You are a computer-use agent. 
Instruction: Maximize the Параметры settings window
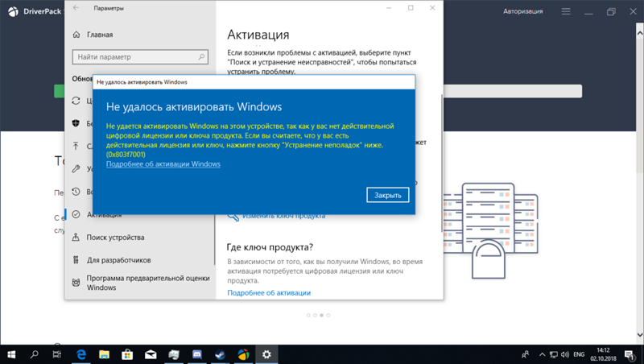point(411,8)
